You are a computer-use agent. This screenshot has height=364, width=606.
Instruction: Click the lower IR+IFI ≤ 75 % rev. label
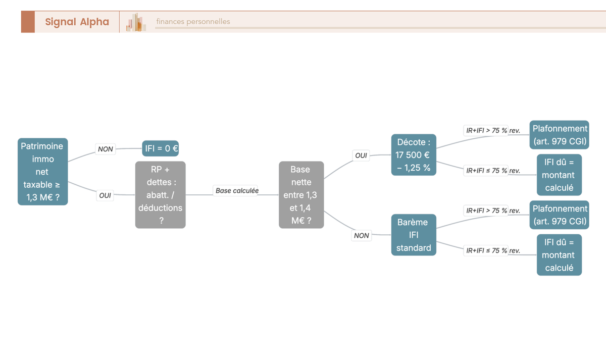tap(493, 250)
